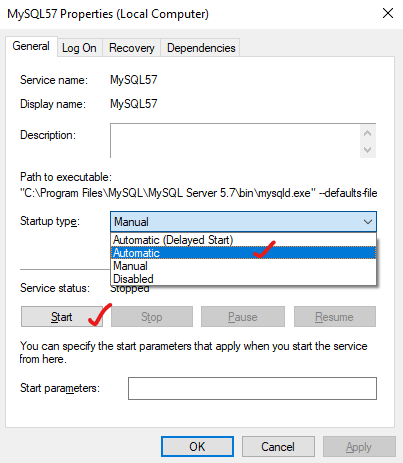
Task: Focus the Start parameters text field
Action: (252, 388)
